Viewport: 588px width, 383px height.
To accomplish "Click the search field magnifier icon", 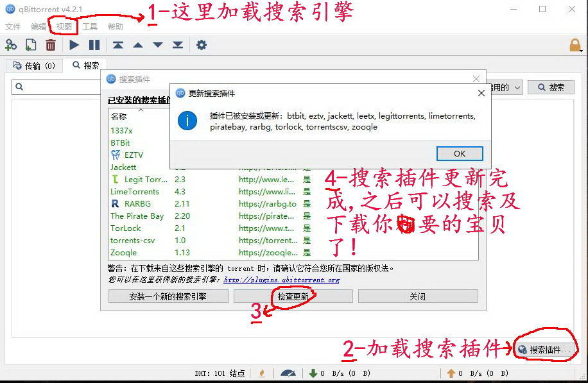I will point(19,87).
